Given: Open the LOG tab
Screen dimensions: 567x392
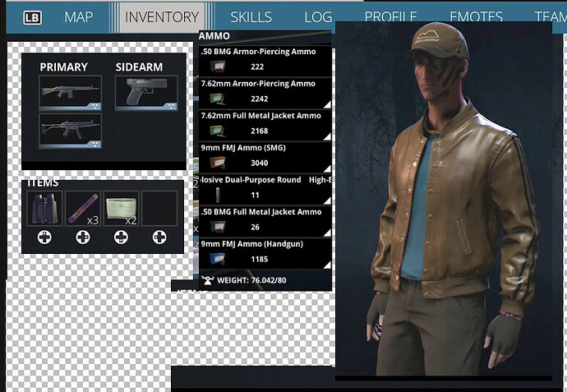Looking at the screenshot, I should point(318,17).
